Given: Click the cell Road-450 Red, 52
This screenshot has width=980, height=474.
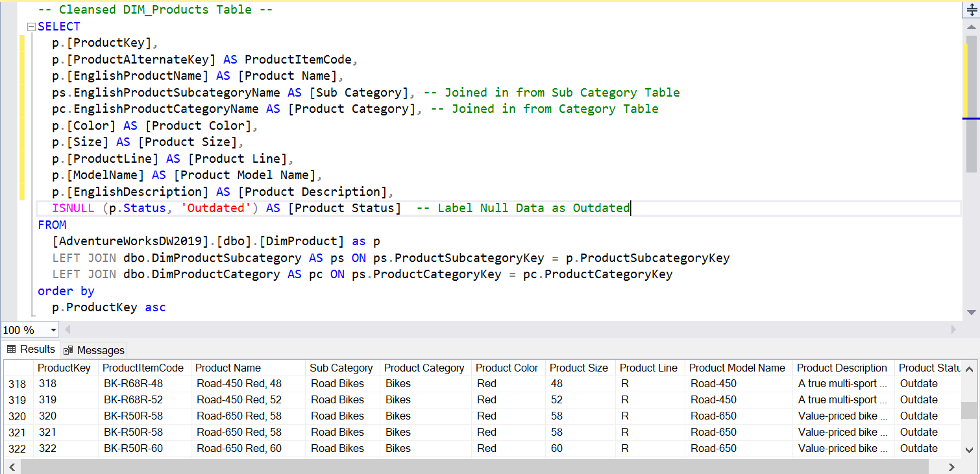Looking at the screenshot, I should tap(248, 400).
